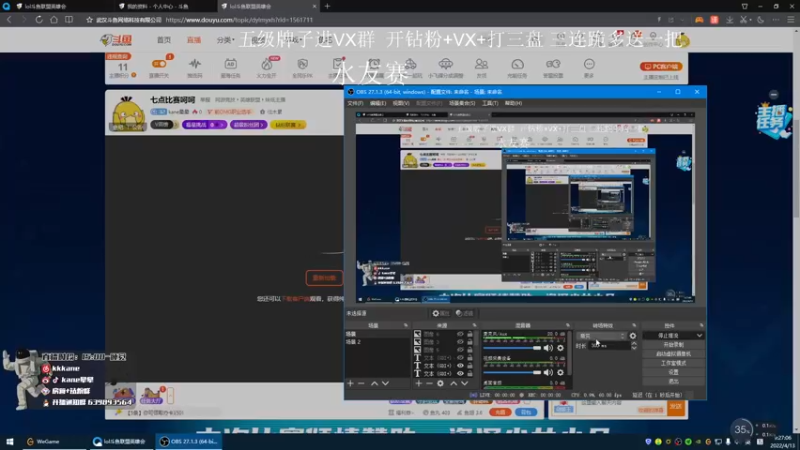Increase the transition duration with the stepper
800x450 pixels.
[x=634, y=343]
